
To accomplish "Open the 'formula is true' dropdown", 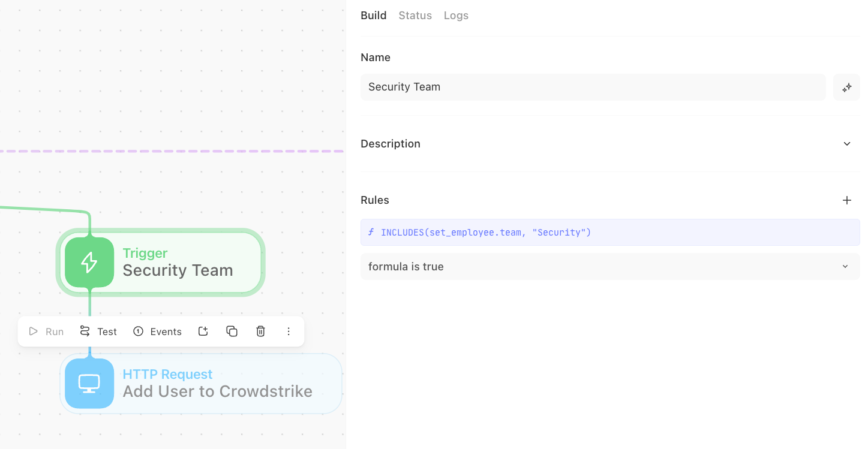I will pyautogui.click(x=610, y=267).
